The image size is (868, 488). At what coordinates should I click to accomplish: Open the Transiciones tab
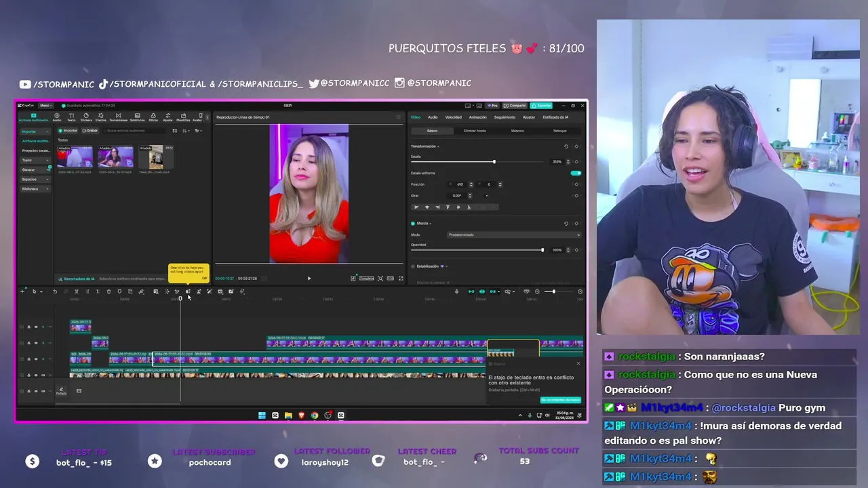119,117
